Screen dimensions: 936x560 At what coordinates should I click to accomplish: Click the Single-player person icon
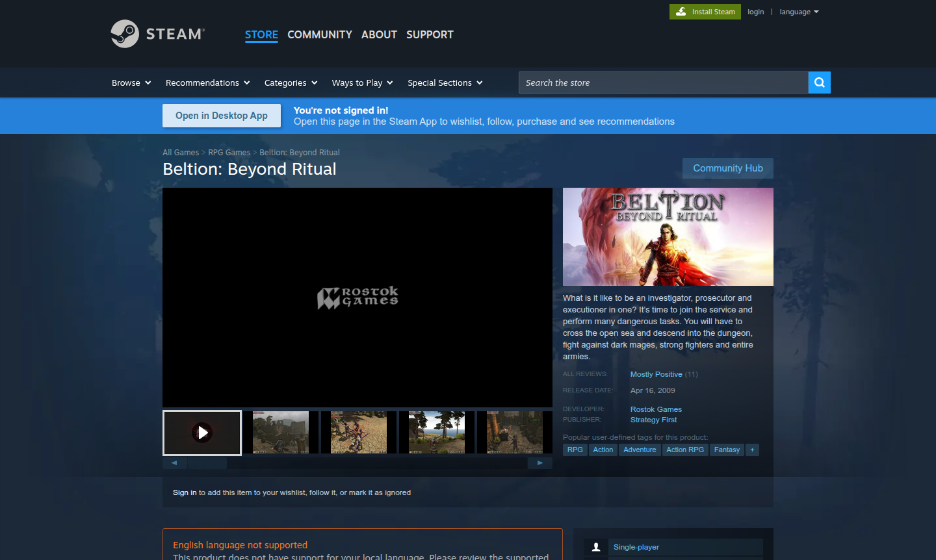pyautogui.click(x=595, y=547)
